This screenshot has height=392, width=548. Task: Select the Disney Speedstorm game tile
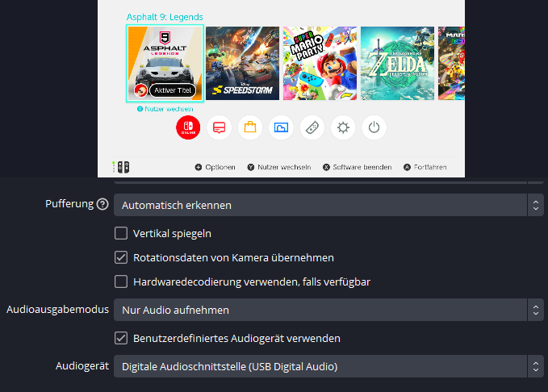[243, 63]
